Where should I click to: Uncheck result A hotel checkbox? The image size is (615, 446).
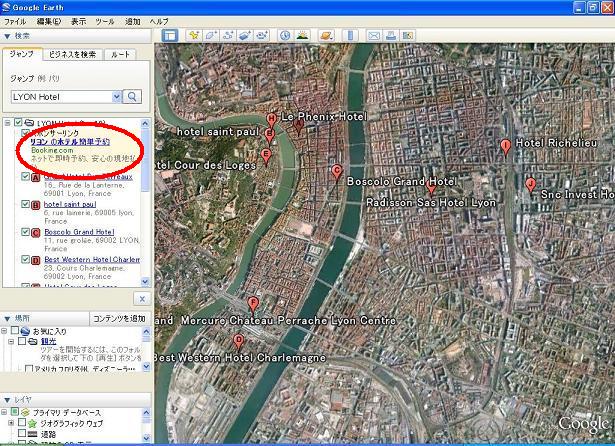pos(25,176)
